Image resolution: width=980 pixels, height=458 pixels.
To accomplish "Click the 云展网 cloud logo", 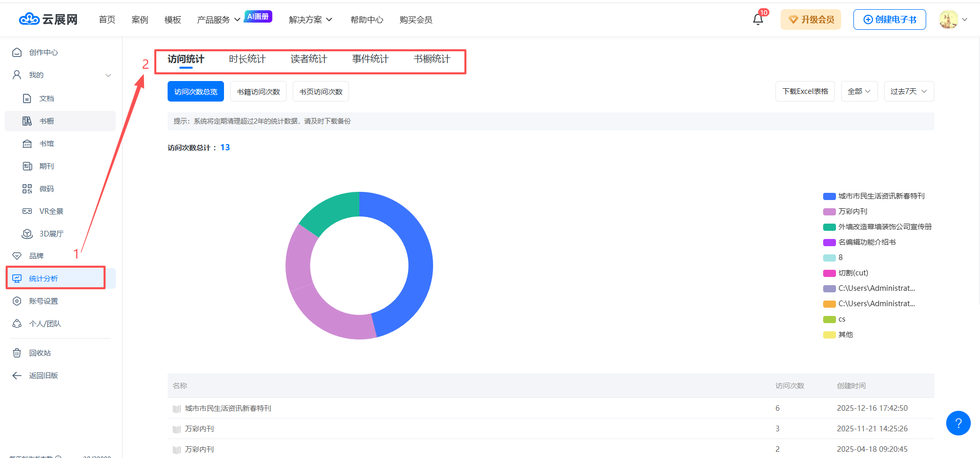I will tap(29, 19).
